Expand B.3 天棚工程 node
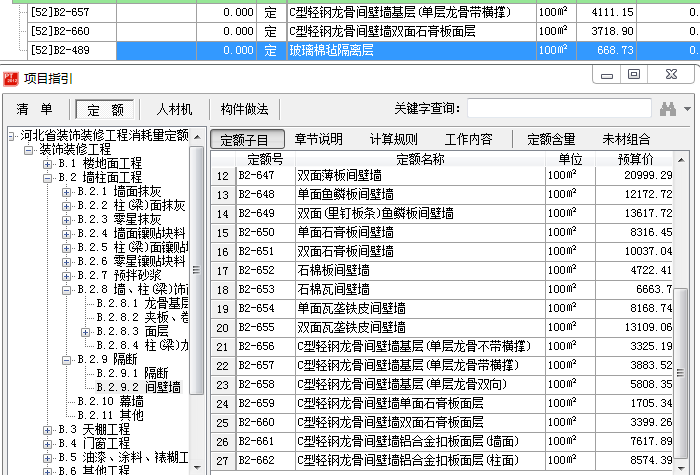 [47, 430]
